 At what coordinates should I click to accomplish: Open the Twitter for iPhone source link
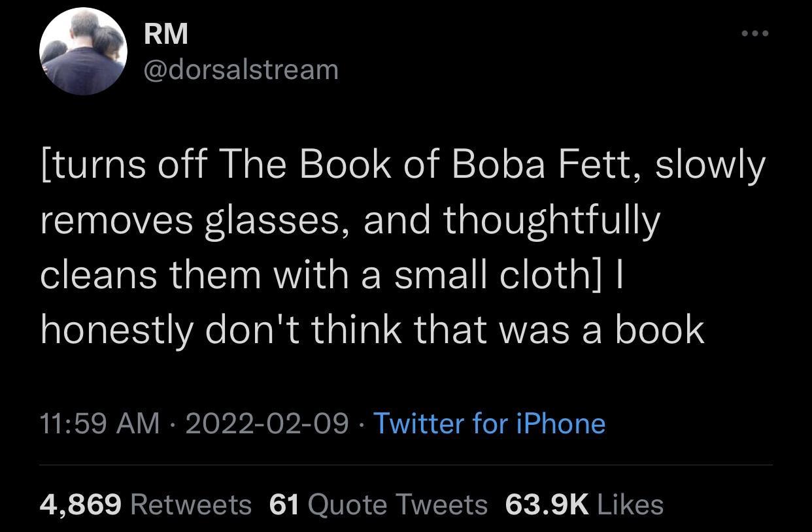pyautogui.click(x=489, y=423)
